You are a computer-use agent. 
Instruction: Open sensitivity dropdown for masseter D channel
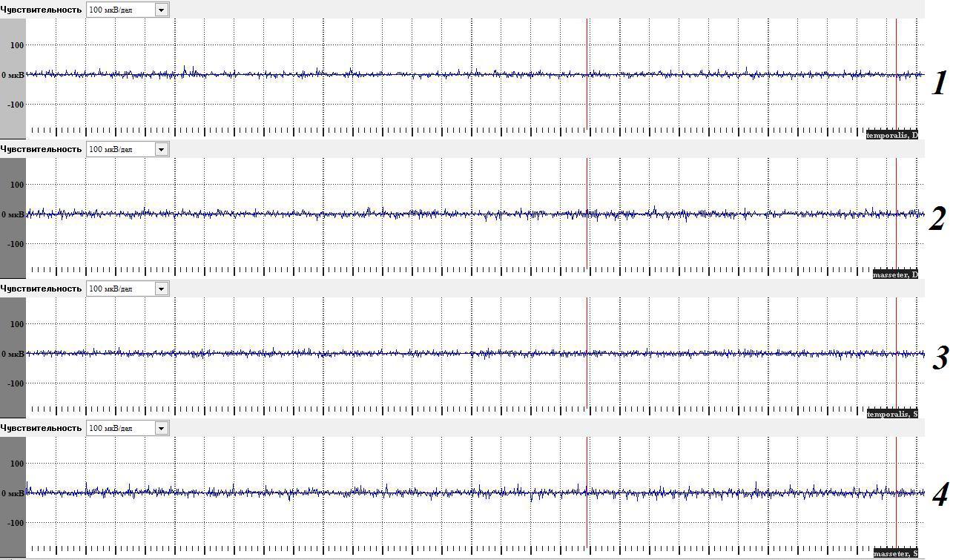161,149
